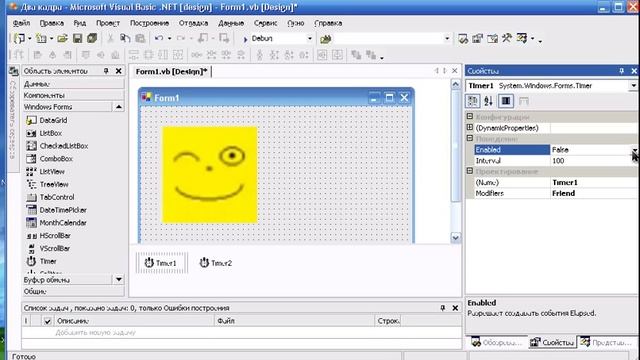Open the Debug configuration dropdown
Image resolution: width=640 pixels, height=360 pixels.
(x=309, y=39)
